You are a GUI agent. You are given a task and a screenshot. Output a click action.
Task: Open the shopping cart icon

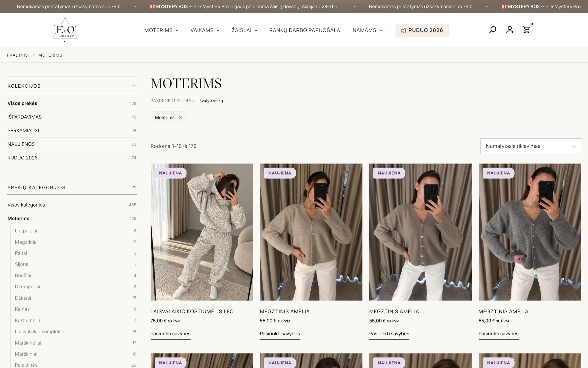pos(526,30)
